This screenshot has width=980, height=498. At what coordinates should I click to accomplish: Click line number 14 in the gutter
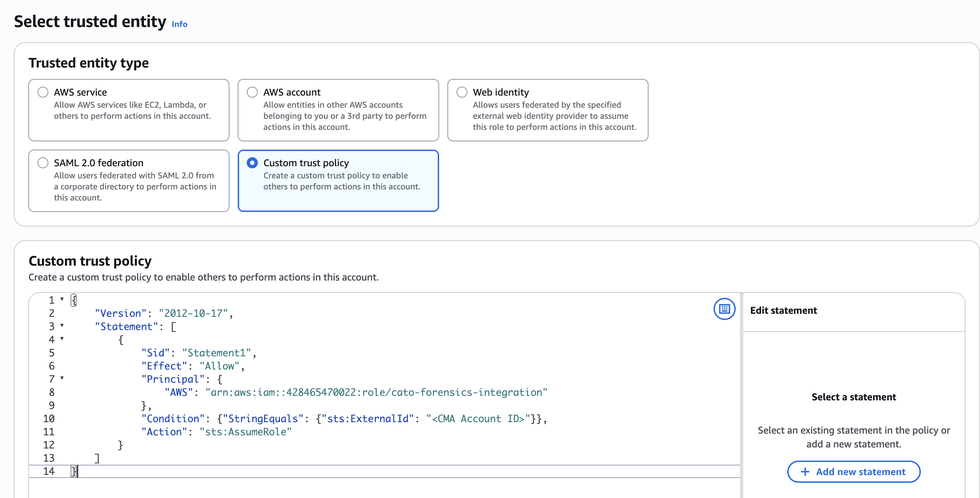coord(49,471)
